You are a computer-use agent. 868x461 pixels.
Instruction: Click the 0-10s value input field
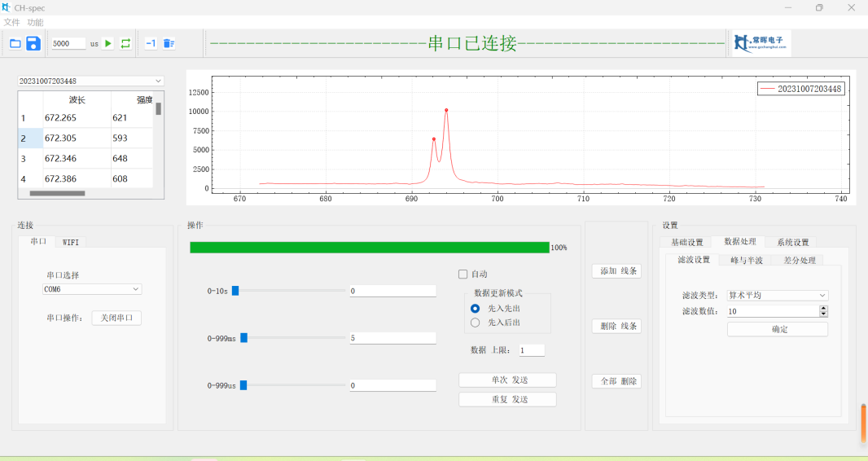(393, 291)
